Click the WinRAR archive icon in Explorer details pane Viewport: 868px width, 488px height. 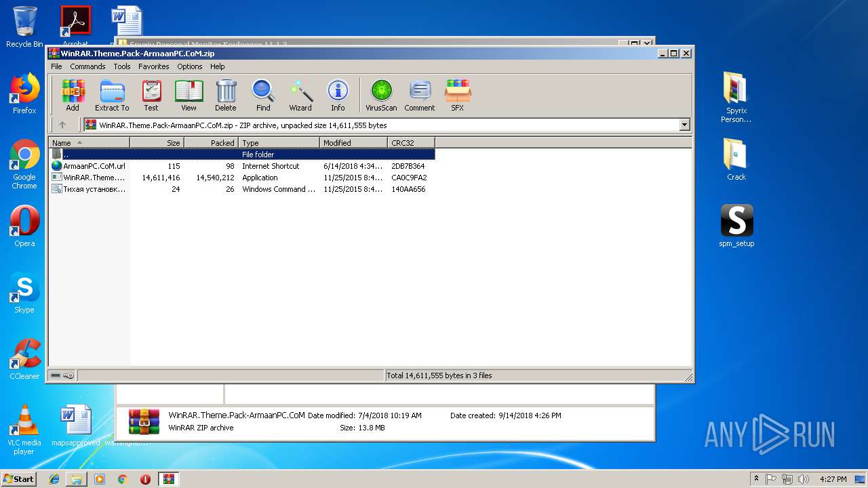click(144, 422)
